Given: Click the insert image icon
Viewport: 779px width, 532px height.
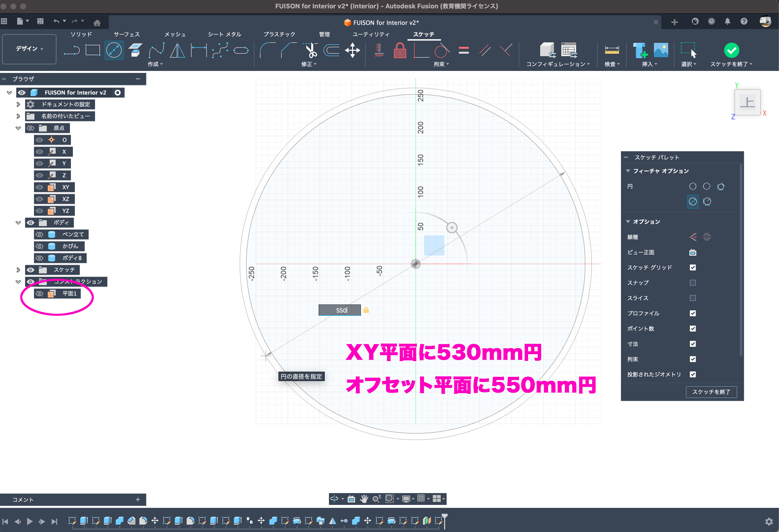Looking at the screenshot, I should (x=661, y=50).
